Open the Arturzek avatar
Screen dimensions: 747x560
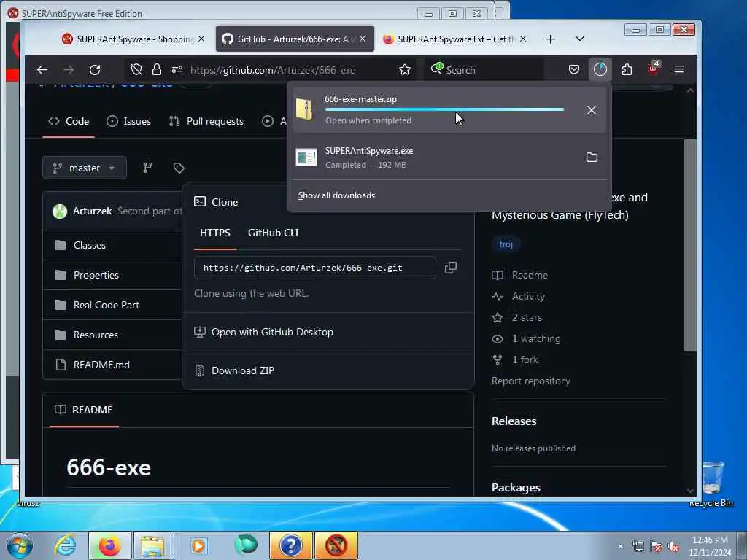[x=60, y=211]
